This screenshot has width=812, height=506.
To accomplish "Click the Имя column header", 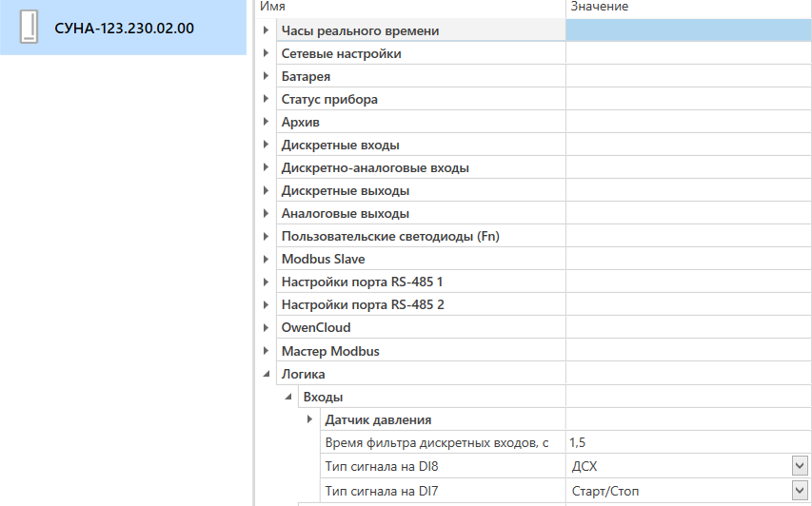I will 272,7.
